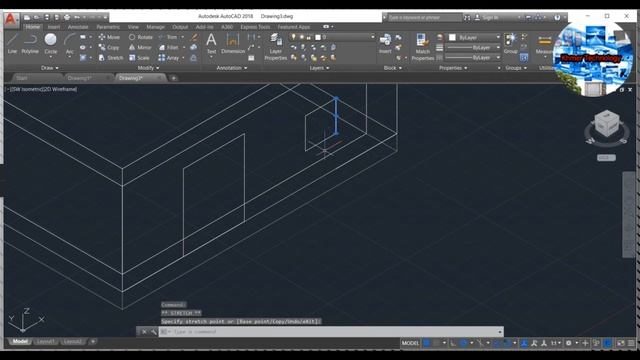This screenshot has height=360, width=640.
Task: Click the Group tool
Action: (510, 43)
